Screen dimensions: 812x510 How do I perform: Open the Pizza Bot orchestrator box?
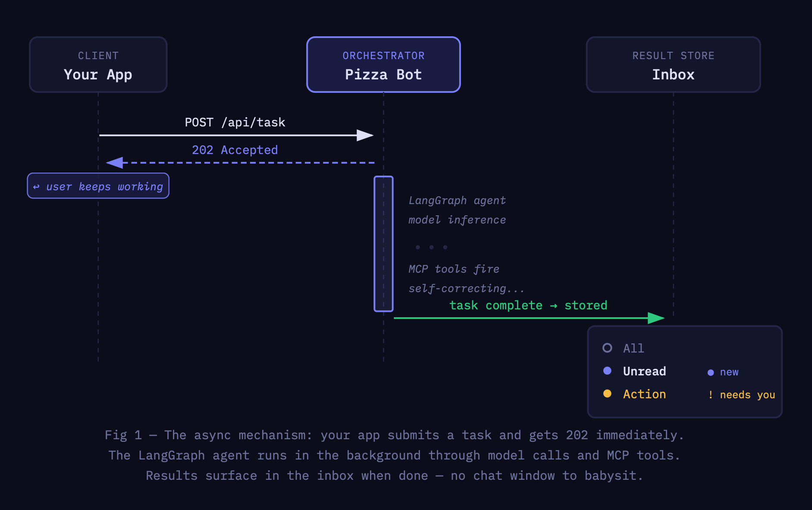383,64
